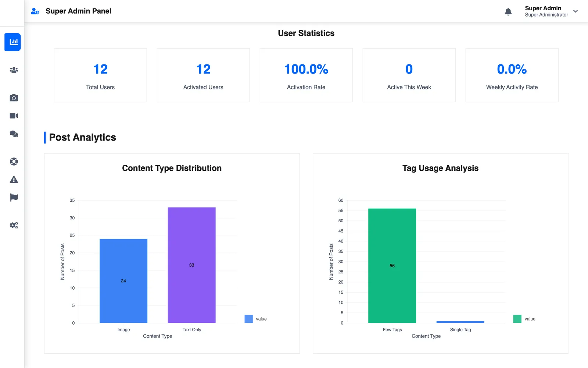Click the Post Analytics section heading
The width and height of the screenshot is (588, 368).
pos(82,137)
